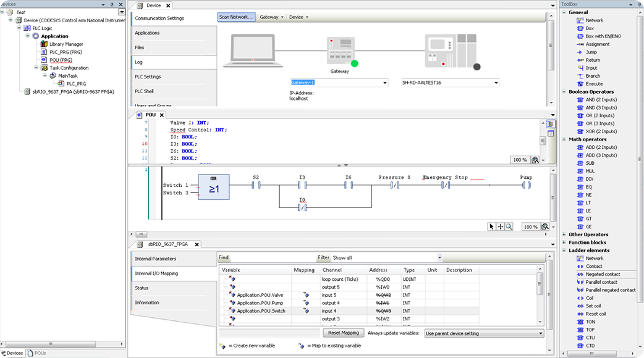Image resolution: width=644 pixels, height=358 pixels.
Task: Open the Gateway dropdown menu
Action: point(272,17)
